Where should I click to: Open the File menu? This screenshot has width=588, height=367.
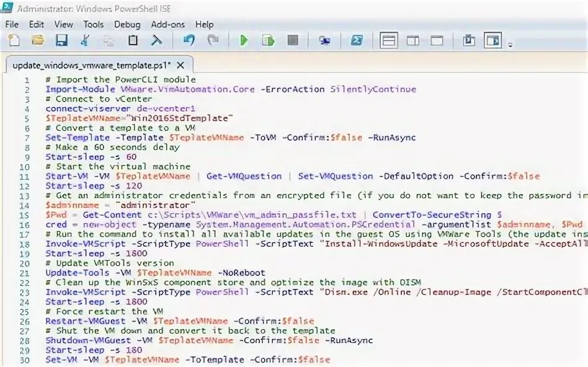pyautogui.click(x=12, y=24)
